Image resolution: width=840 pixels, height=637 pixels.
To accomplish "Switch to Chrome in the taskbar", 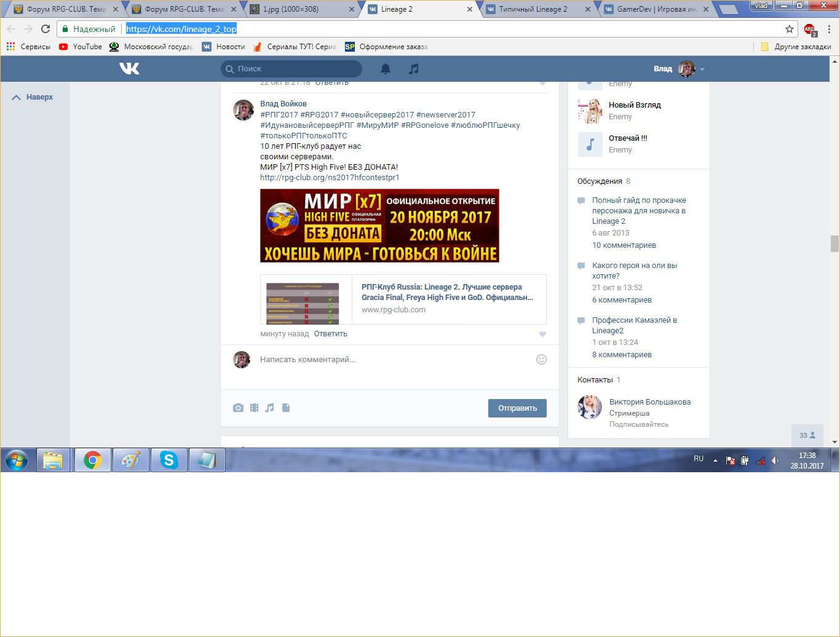I will [x=93, y=460].
